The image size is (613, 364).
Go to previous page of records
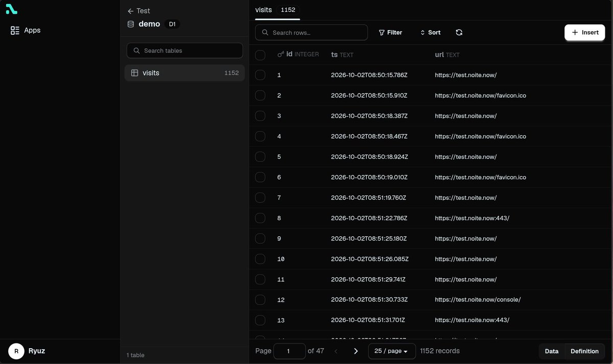coord(336,351)
